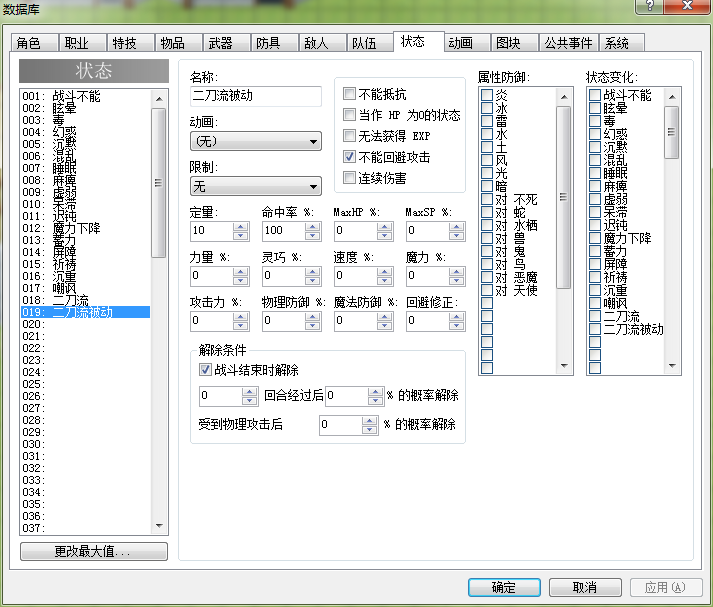Increase the MaxSP % value
713x607 pixels.
click(457, 226)
